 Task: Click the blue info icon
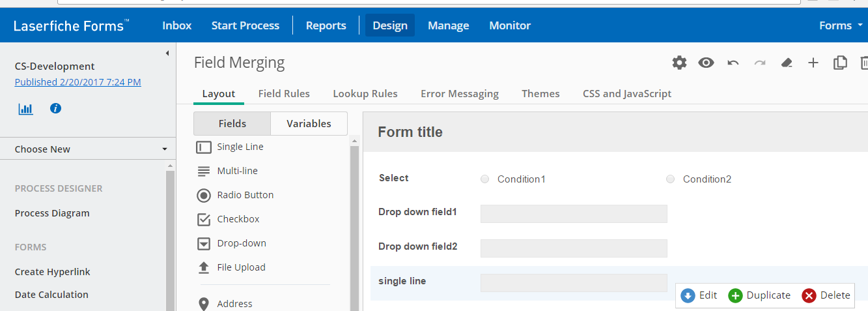(55, 108)
